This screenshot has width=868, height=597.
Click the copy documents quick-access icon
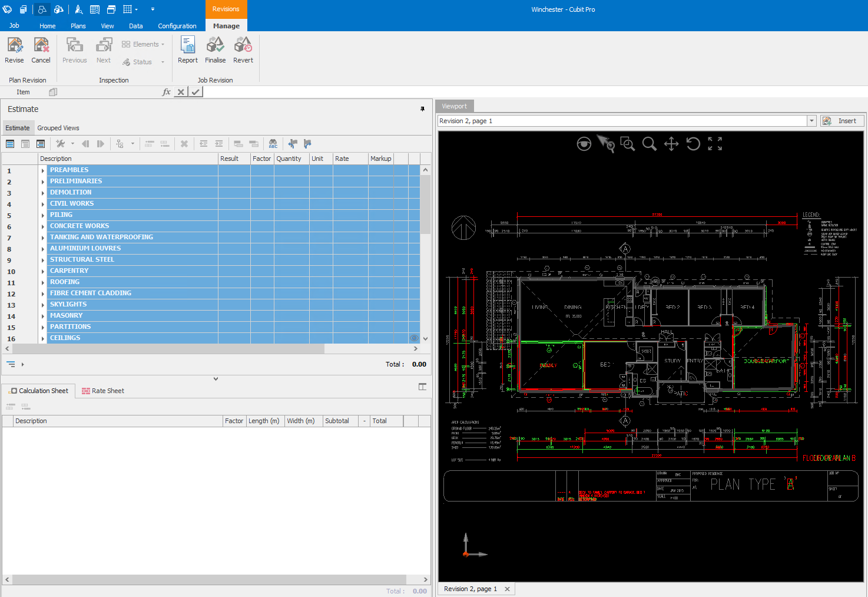point(23,9)
